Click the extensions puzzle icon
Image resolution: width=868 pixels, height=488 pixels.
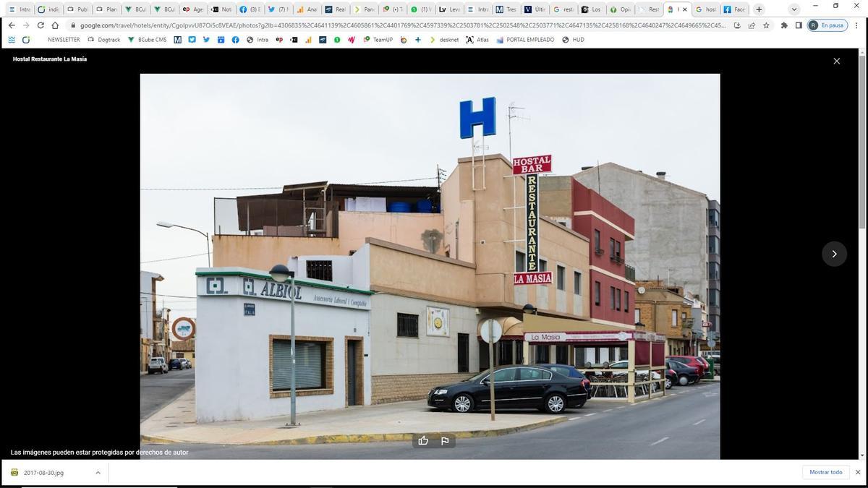click(x=784, y=24)
